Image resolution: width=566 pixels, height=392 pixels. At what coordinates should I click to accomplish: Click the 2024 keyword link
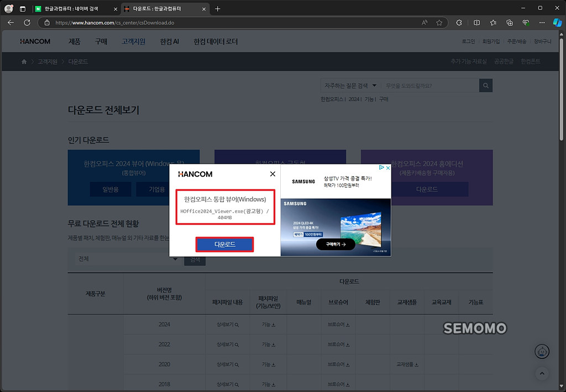click(354, 99)
